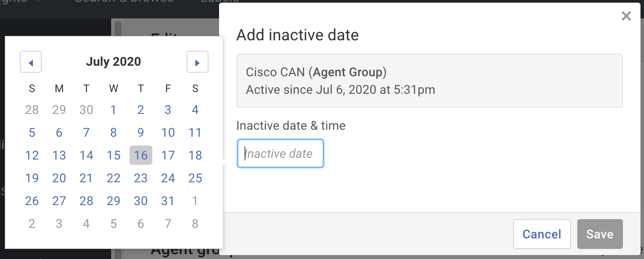Navigate forward to August 2020
The height and width of the screenshot is (259, 644).
(x=198, y=62)
